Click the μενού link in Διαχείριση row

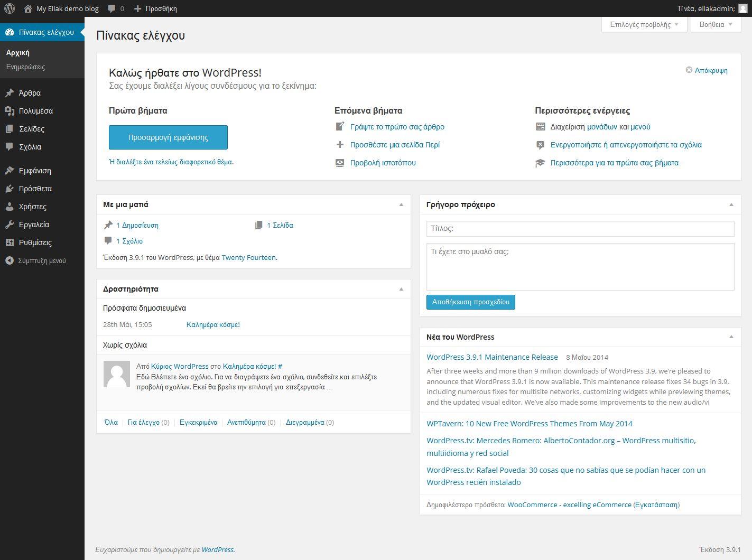[640, 127]
